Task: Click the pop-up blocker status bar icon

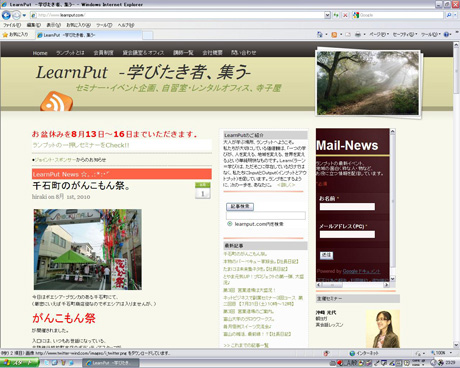Action: [x=326, y=353]
